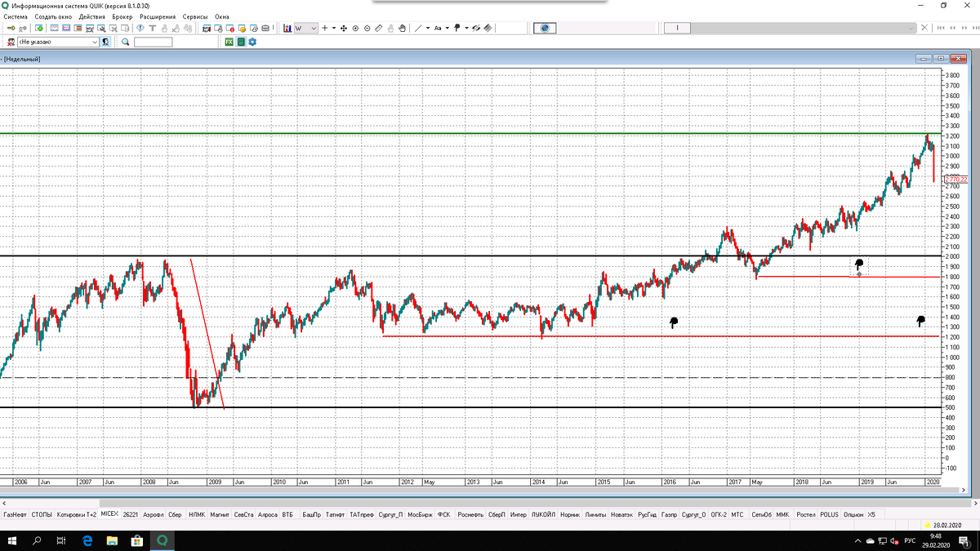Click the layers stack toolbar icon

[x=488, y=28]
